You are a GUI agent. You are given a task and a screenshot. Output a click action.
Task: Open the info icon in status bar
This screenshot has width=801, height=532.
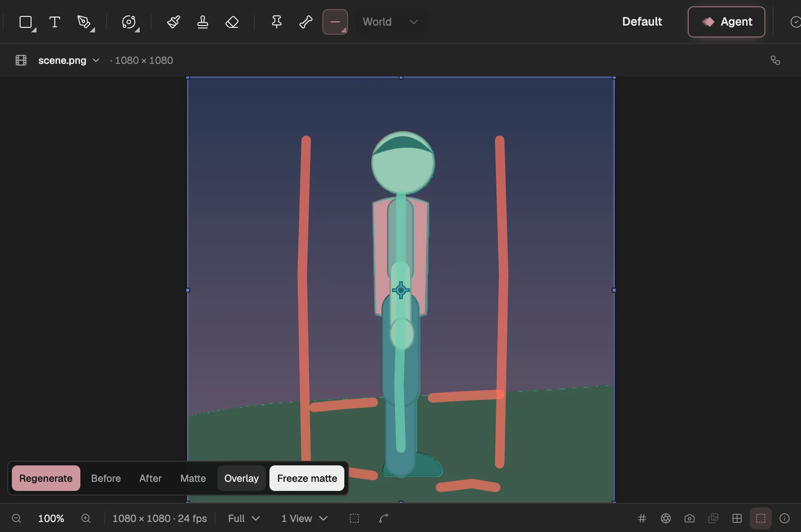(785, 518)
